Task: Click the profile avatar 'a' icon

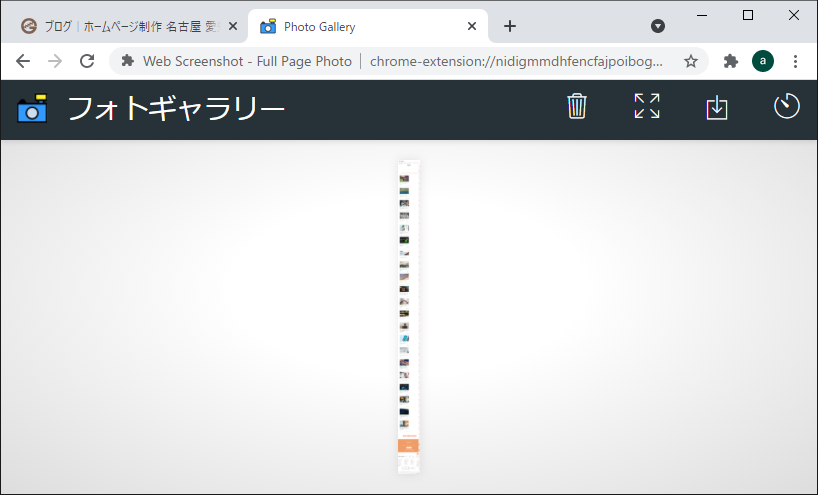Action: (x=763, y=61)
